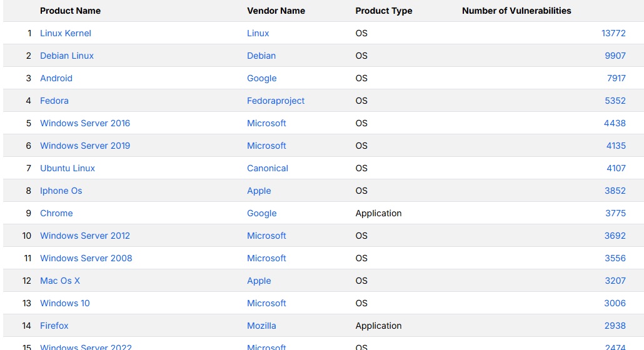
Task: Open the Chrome product link
Action: tap(56, 213)
